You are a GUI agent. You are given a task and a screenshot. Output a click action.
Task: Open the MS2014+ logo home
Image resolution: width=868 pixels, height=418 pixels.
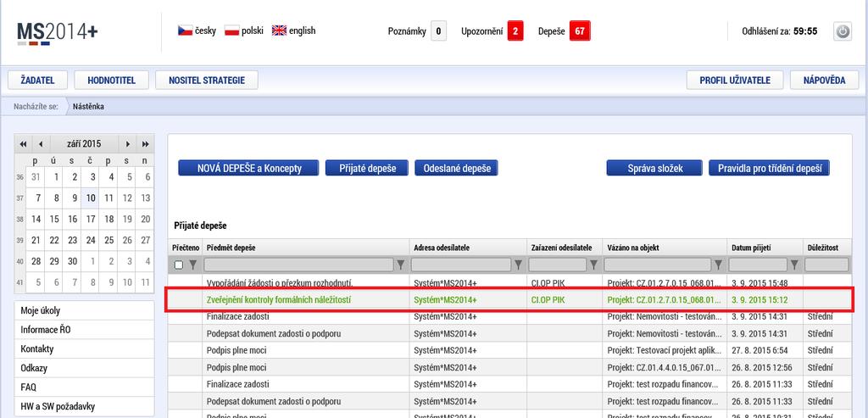58,32
